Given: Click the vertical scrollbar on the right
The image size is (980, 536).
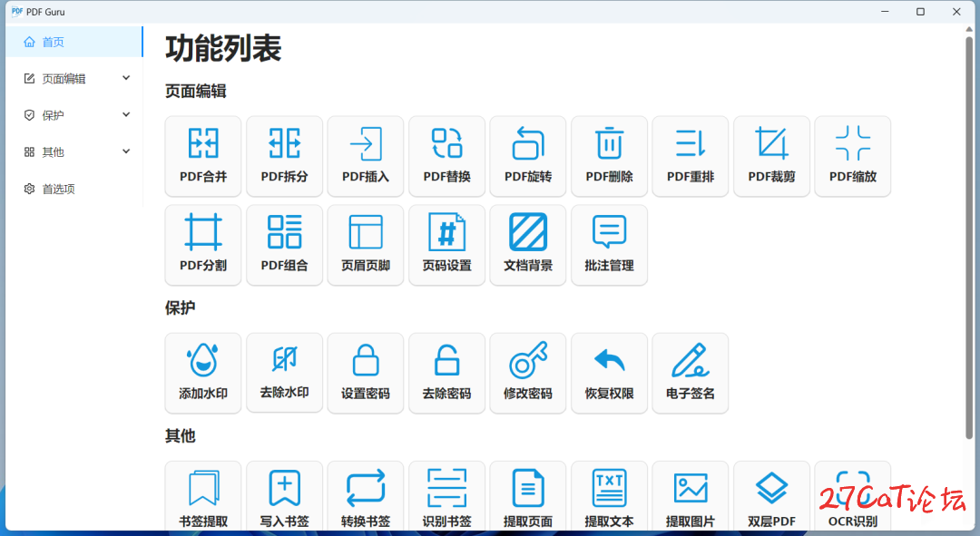Looking at the screenshot, I should tap(969, 238).
